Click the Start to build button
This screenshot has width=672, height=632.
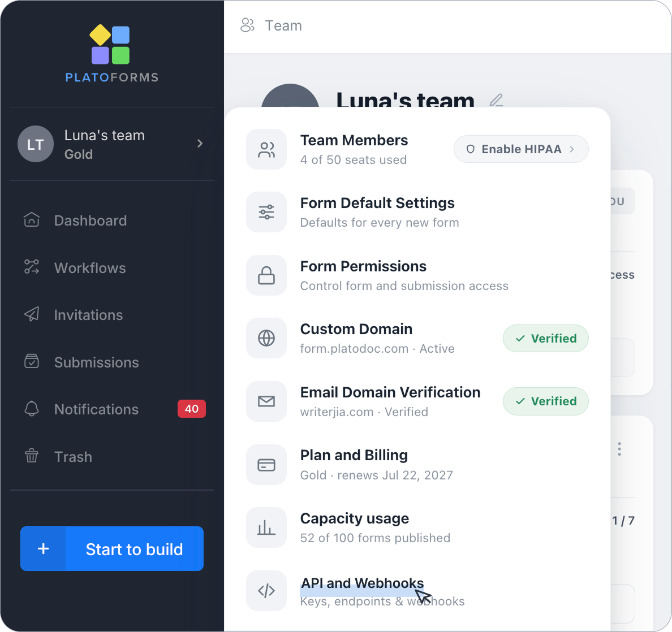point(112,548)
